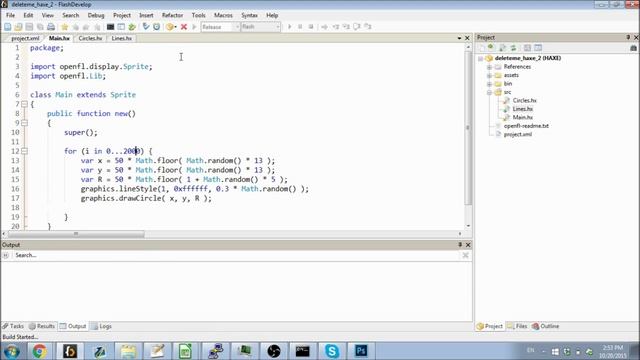Click the Save file toolbar icon
Screen dimensions: 640x360
(29, 27)
